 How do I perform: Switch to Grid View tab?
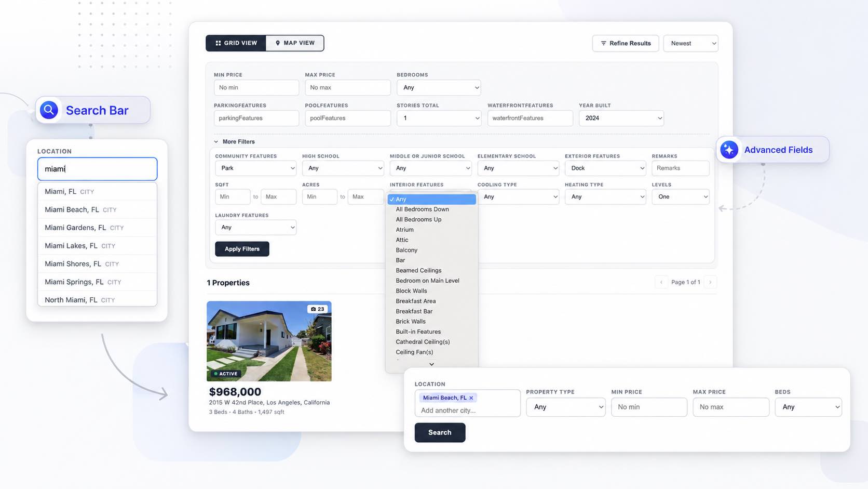tap(236, 43)
